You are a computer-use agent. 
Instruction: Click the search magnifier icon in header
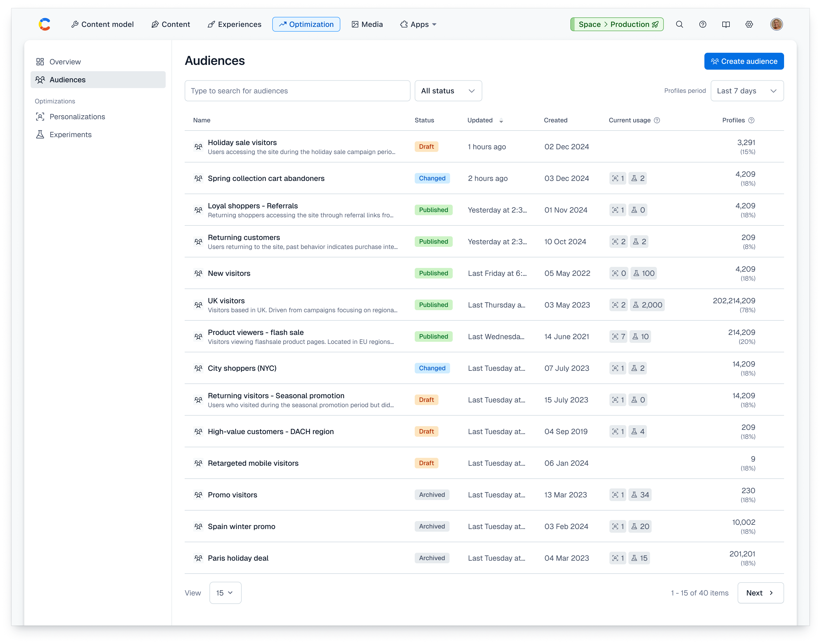tap(679, 25)
